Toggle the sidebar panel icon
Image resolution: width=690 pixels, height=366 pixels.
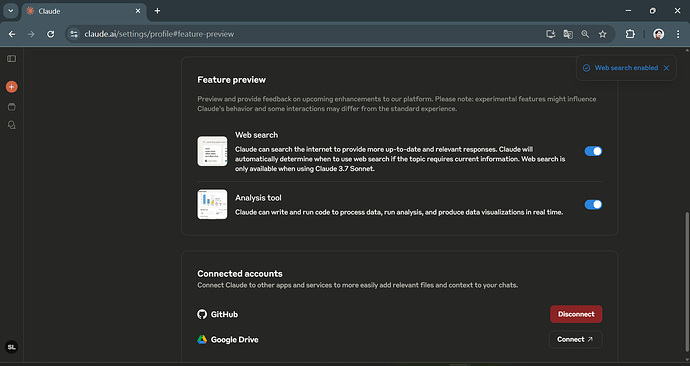pos(11,59)
